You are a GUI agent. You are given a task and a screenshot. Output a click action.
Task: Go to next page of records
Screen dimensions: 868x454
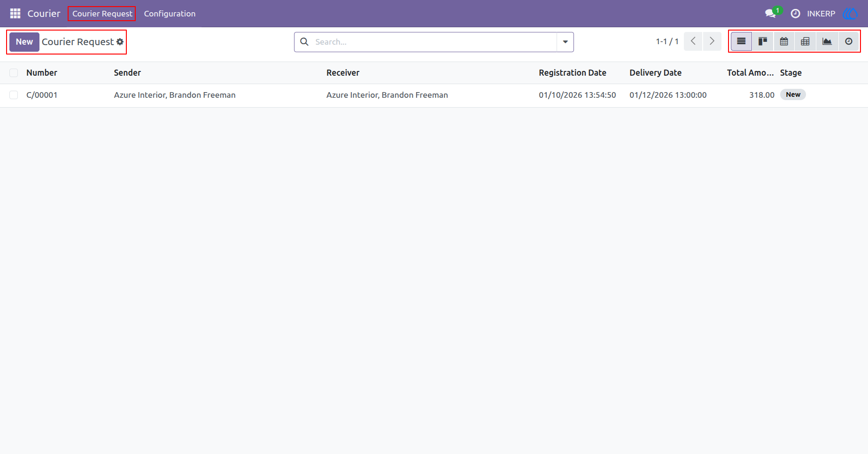pos(712,41)
